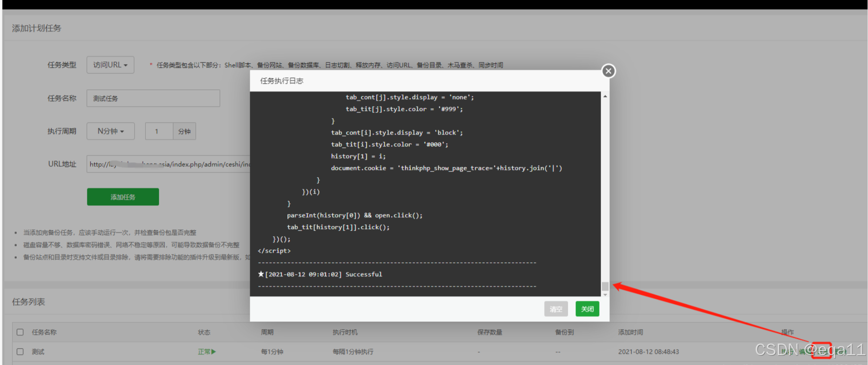Screen dimensions: 868x365
Task: Click the URL地址 input field
Action: click(x=168, y=164)
